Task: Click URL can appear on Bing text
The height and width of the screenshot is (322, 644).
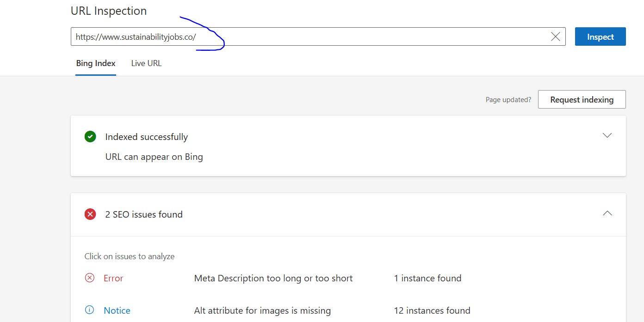Action: pos(154,157)
